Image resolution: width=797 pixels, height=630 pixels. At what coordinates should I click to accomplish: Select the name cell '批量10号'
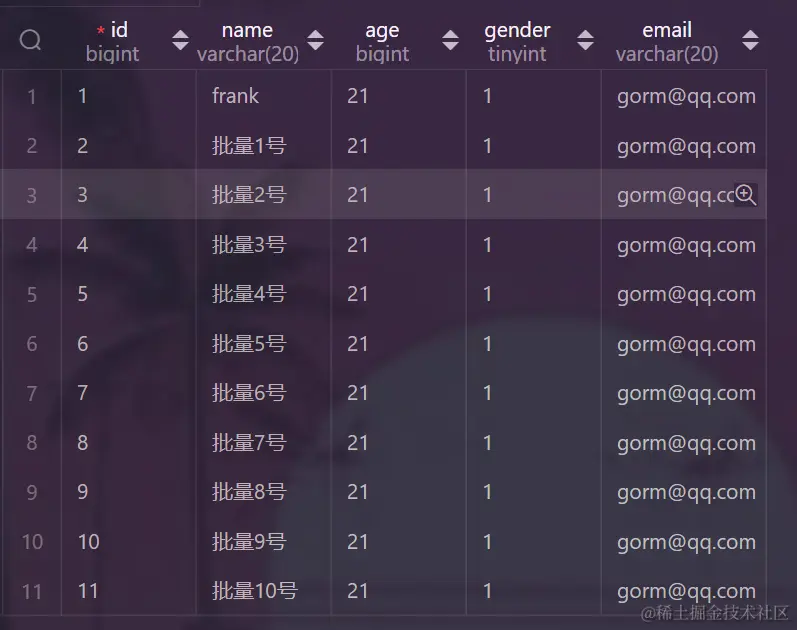click(264, 591)
